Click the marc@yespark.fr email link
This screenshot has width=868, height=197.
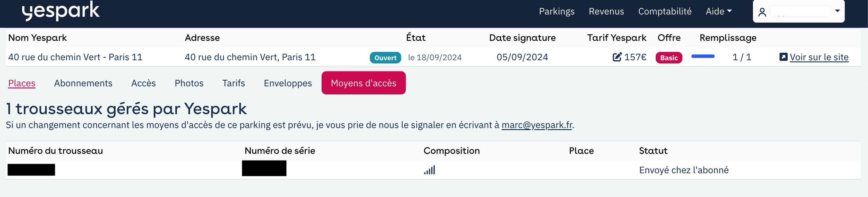pos(537,125)
